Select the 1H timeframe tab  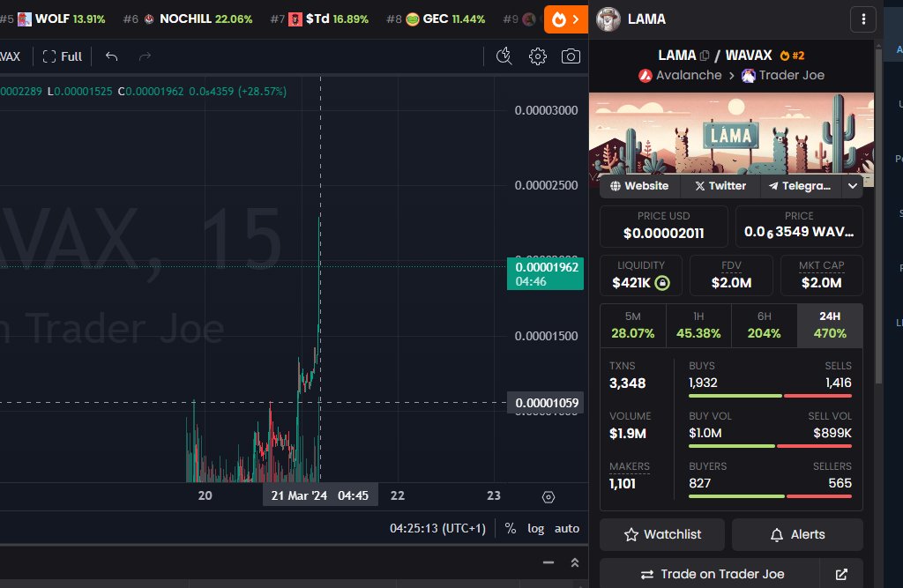[x=698, y=325]
